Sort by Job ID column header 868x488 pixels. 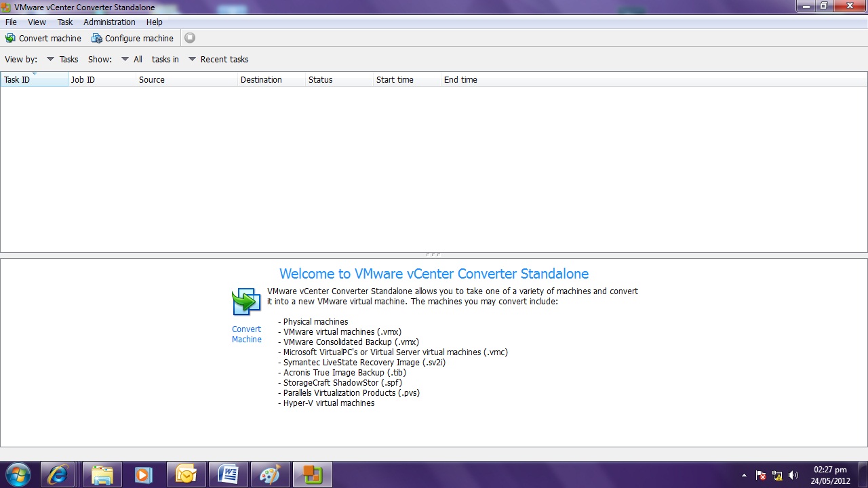click(102, 80)
